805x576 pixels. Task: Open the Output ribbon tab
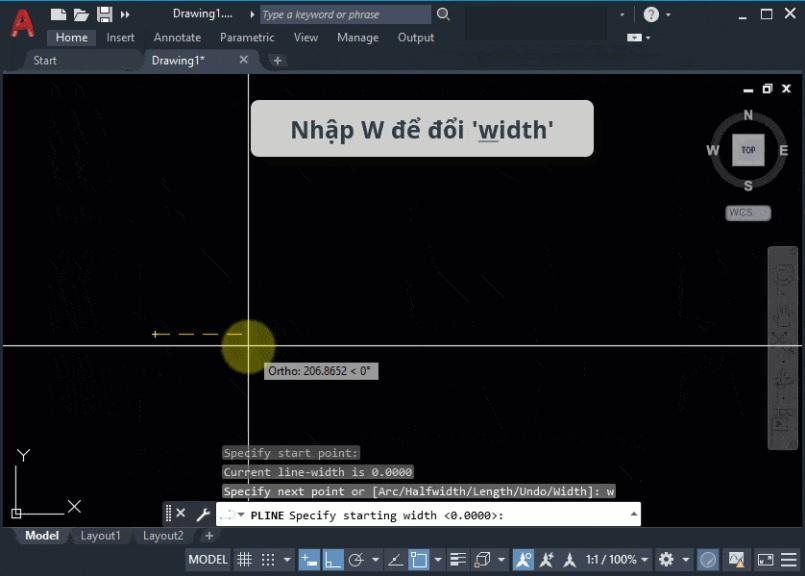click(416, 37)
